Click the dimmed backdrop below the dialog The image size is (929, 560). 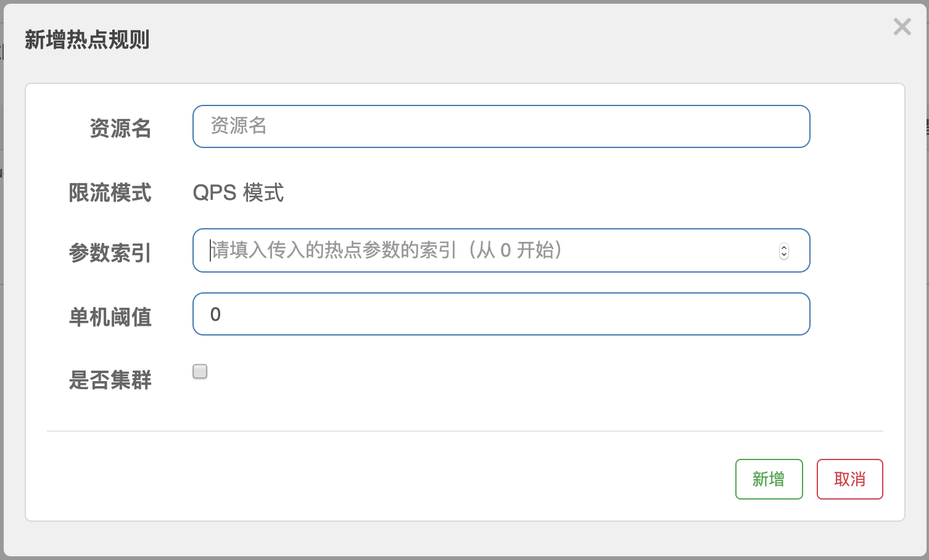[x=464, y=558]
